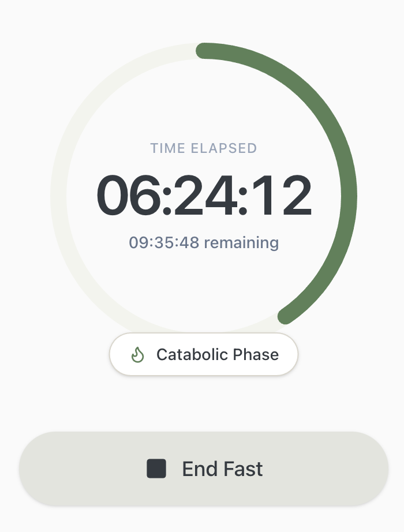Click the seconds digits "12" in the timer
This screenshot has width=404, height=532.
point(281,196)
